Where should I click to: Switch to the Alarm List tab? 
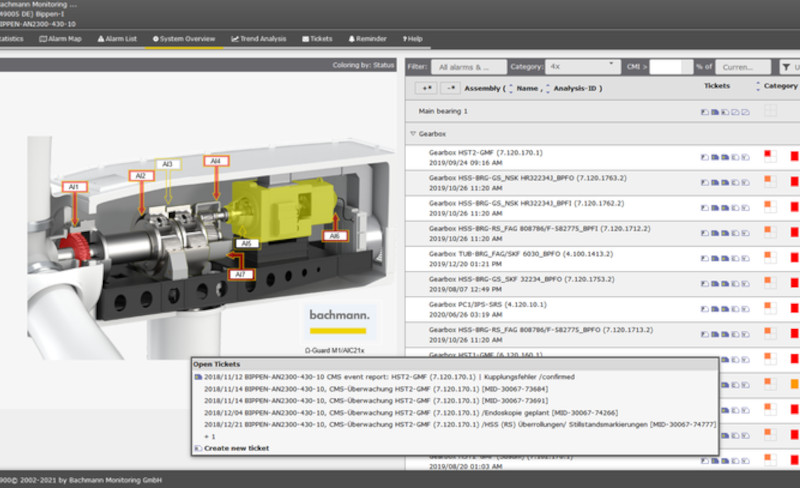[x=117, y=39]
